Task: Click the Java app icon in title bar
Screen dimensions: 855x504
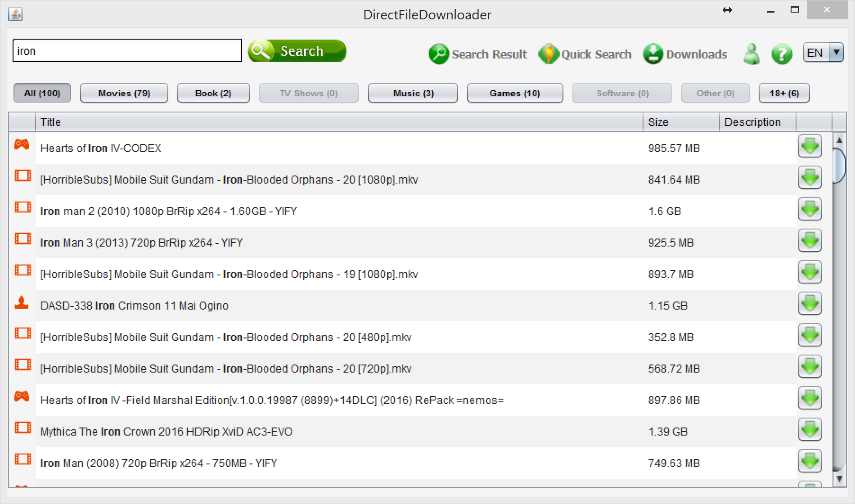Action: coord(15,14)
